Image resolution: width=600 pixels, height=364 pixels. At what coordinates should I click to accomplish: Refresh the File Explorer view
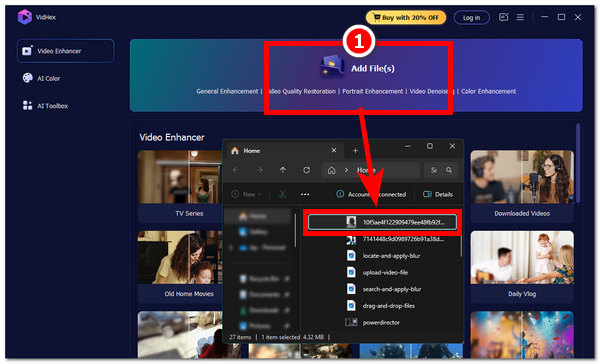[307, 170]
